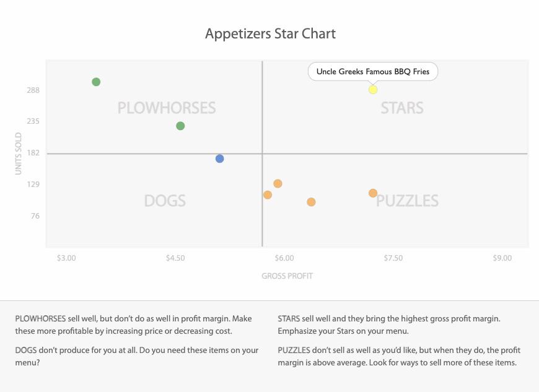Click the Appetizers Star Chart title
The image size is (539, 392).
pos(270,33)
